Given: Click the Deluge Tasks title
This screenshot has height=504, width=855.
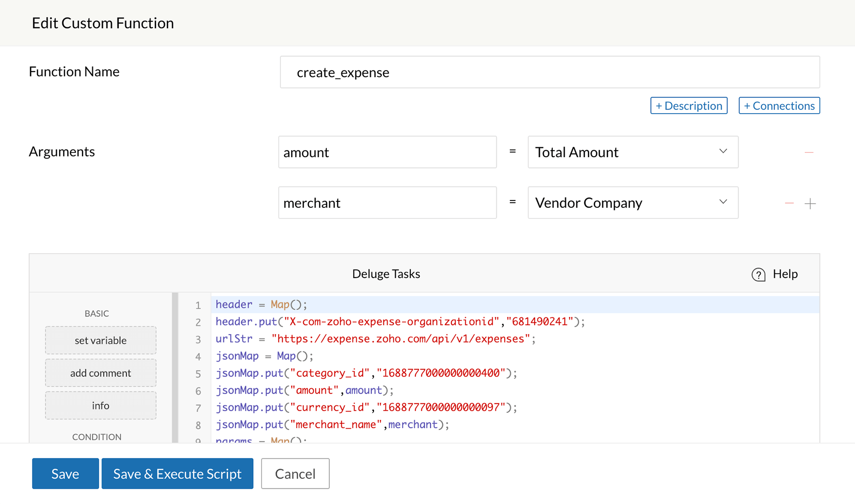Looking at the screenshot, I should [386, 274].
